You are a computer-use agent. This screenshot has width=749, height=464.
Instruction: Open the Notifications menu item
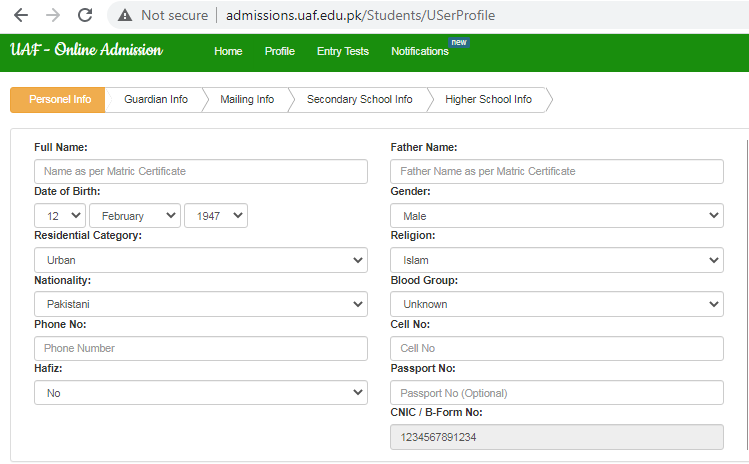(420, 51)
